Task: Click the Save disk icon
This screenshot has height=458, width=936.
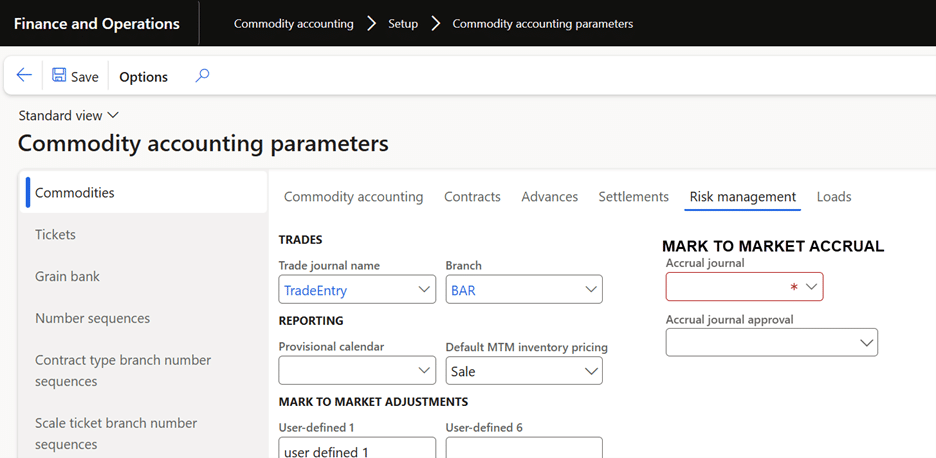Action: pyautogui.click(x=59, y=76)
